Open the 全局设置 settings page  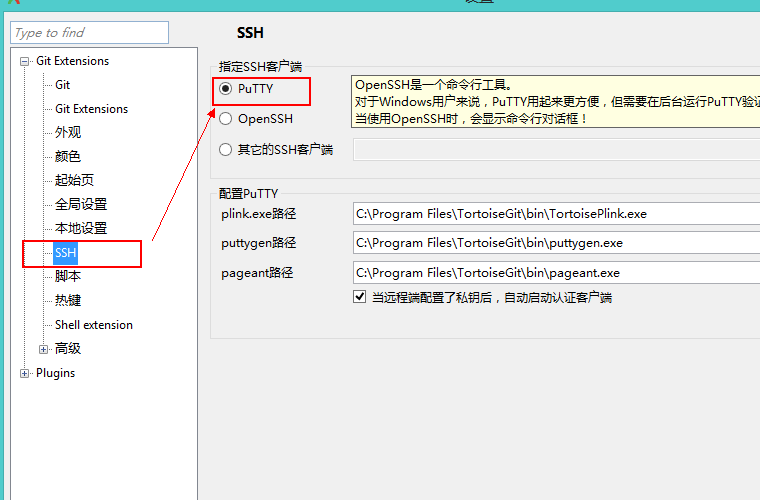81,205
